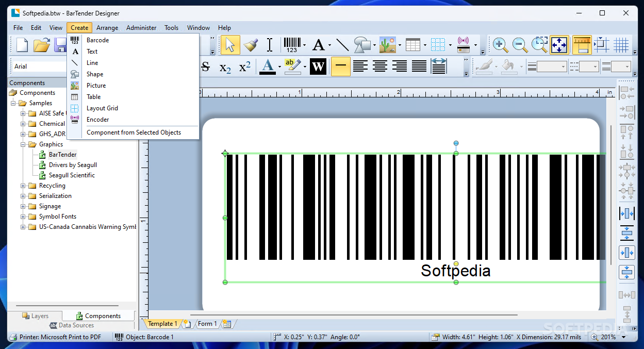Screen dimensions: 644x349
Task: Click the new template icon beside Template 1
Action: coord(187,324)
